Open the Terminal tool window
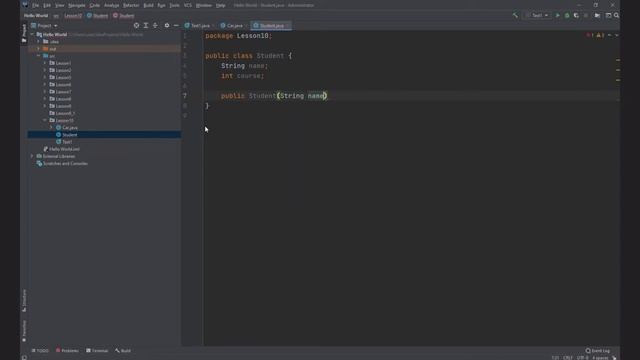The width and height of the screenshot is (640, 360). point(97,351)
